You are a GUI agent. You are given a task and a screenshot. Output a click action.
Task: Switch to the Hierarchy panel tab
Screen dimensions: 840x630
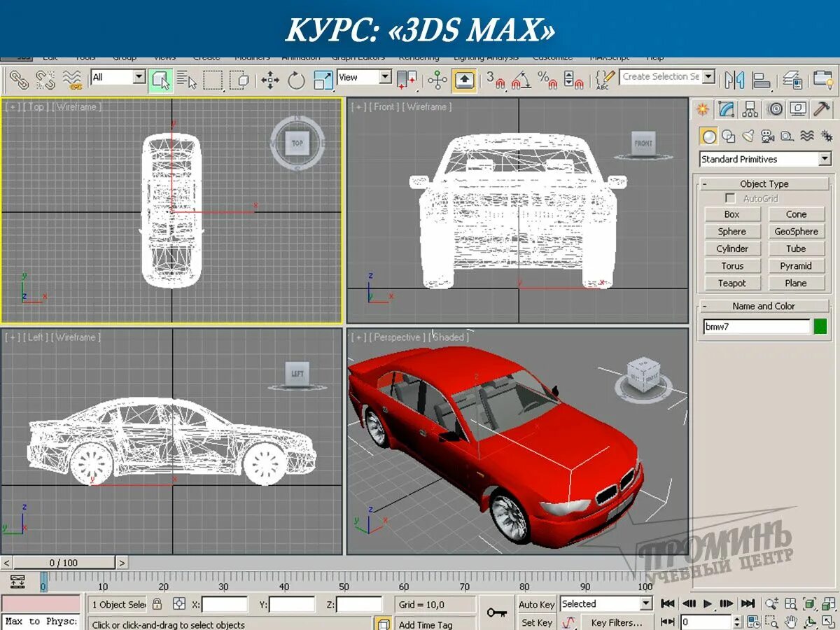pos(750,109)
